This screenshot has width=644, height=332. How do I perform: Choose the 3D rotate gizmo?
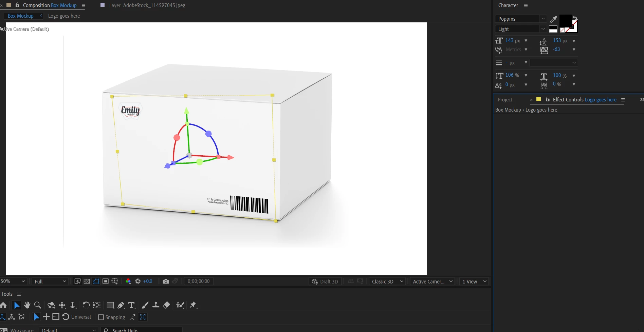pyautogui.click(x=66, y=317)
